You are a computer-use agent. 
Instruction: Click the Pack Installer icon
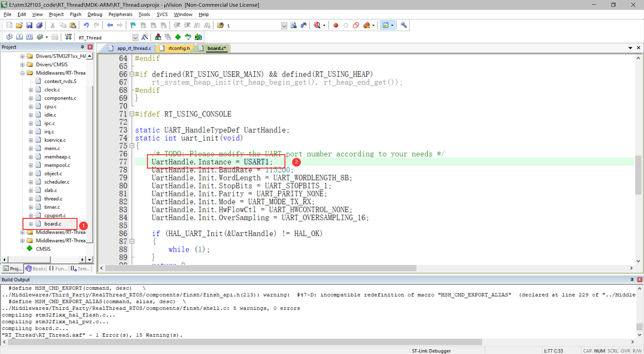tap(199, 37)
